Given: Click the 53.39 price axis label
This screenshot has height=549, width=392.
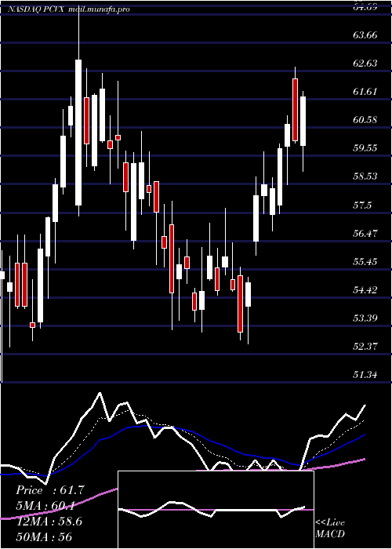Looking at the screenshot, I should (x=365, y=318).
